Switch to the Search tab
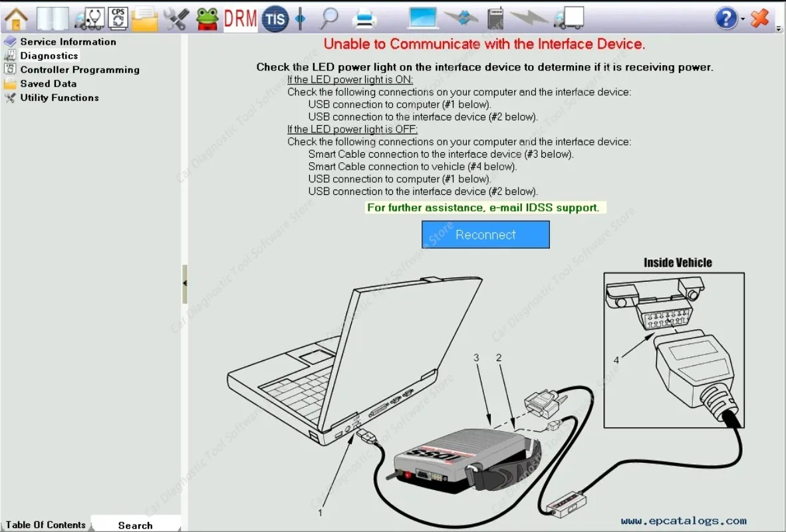The width and height of the screenshot is (786, 532). coord(136,525)
